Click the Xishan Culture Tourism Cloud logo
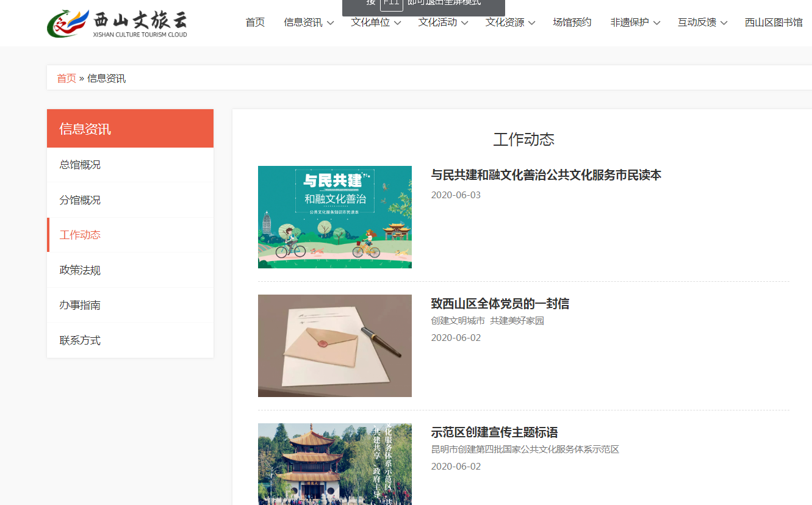This screenshot has width=812, height=505. click(x=117, y=23)
